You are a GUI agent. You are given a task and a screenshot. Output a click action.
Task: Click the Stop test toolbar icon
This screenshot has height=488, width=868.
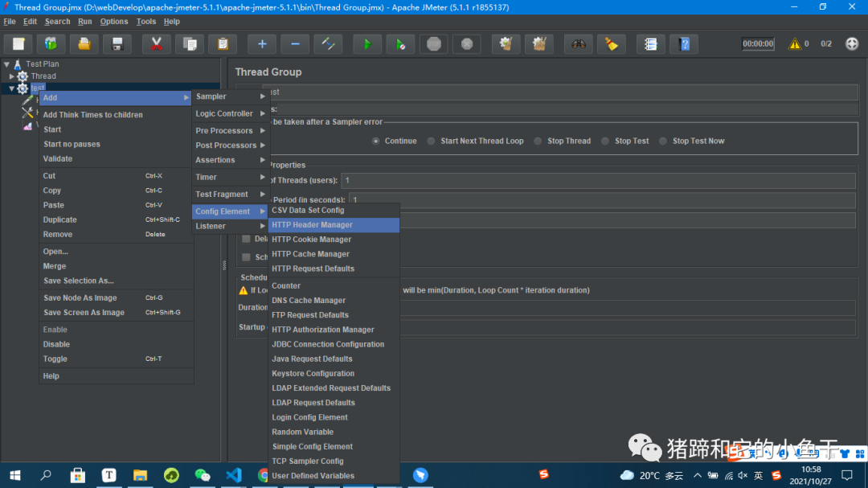tap(434, 43)
